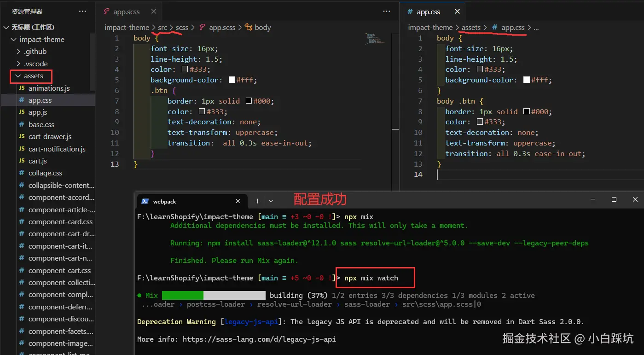The width and height of the screenshot is (644, 355).
Task: Click the npx mix watch command
Action: 371,278
